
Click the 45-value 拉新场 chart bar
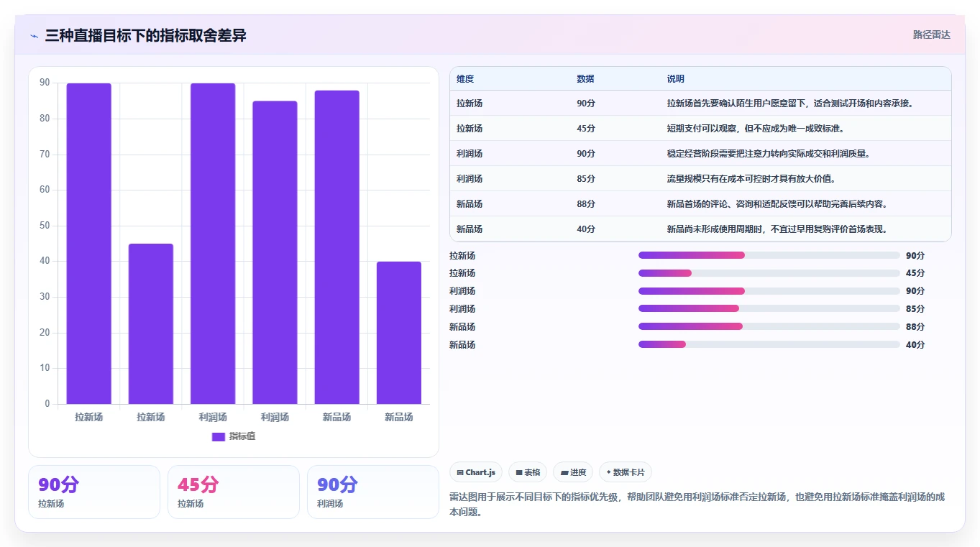(x=151, y=324)
